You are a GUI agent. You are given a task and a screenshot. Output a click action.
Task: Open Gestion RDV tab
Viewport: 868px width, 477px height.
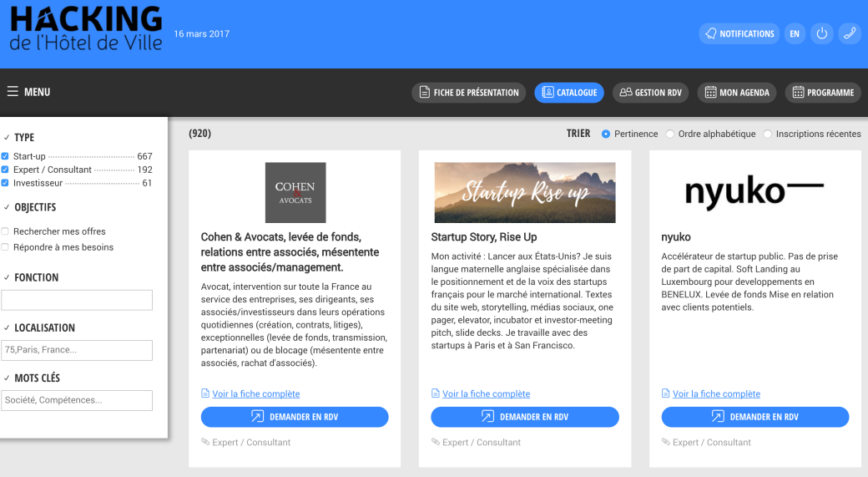pos(650,93)
